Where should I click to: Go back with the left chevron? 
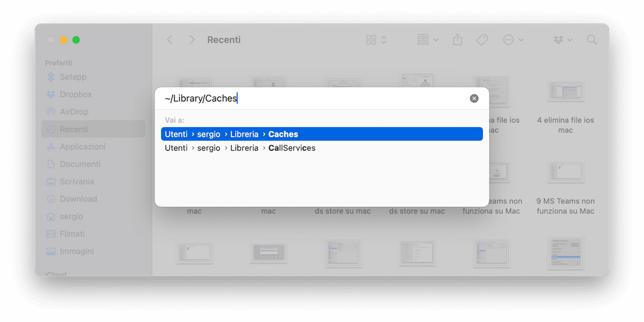[x=170, y=40]
